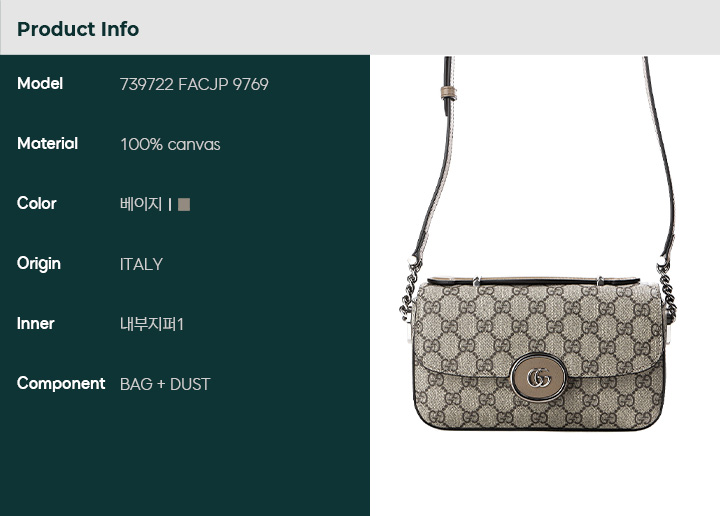This screenshot has height=516, width=720.
Task: Click the Inner label
Action: [35, 324]
